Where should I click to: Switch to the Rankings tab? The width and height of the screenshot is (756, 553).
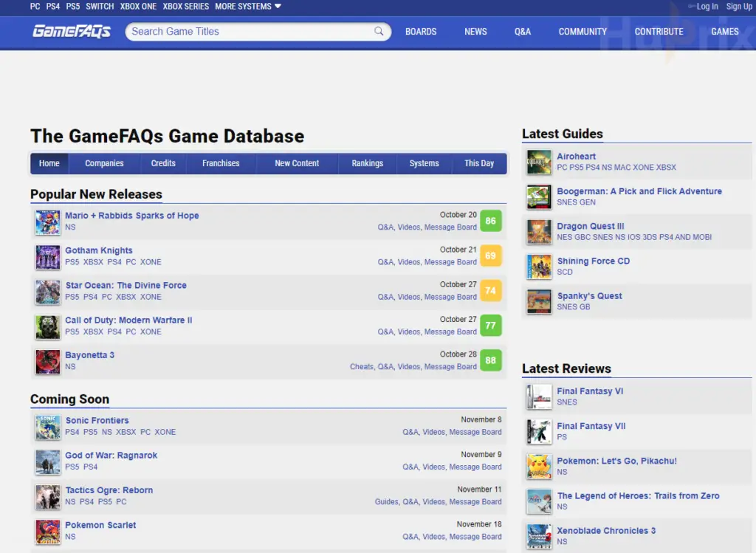point(368,163)
